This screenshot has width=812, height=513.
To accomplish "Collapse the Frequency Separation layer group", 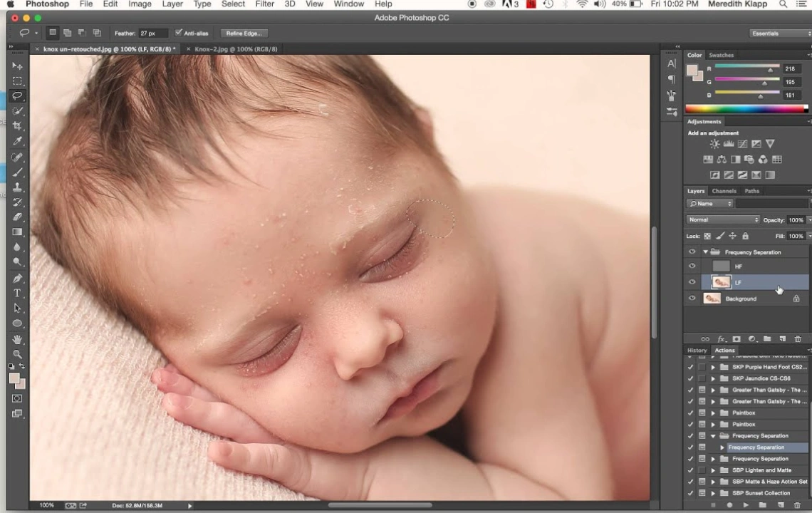I will coord(705,252).
